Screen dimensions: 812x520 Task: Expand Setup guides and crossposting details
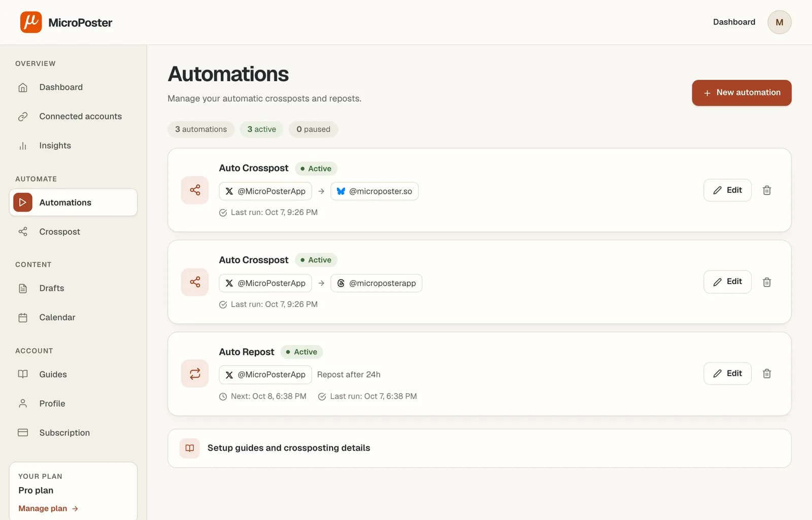click(479, 448)
